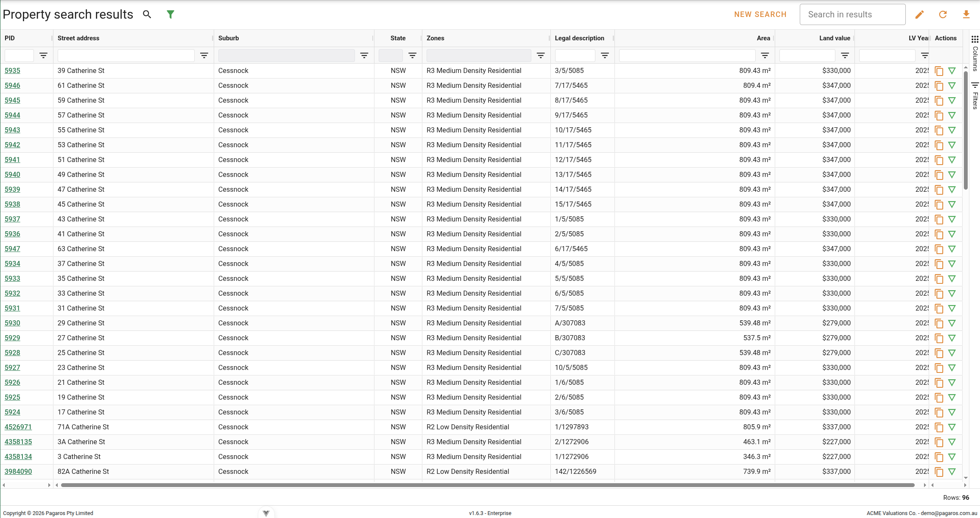The height and width of the screenshot is (518, 980).
Task: Click the Search in results field
Action: (852, 14)
